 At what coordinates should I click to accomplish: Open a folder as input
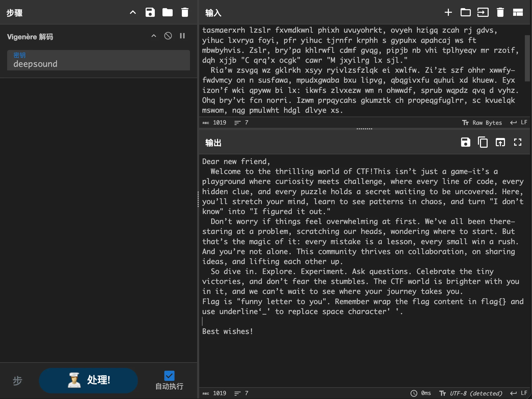(x=465, y=12)
